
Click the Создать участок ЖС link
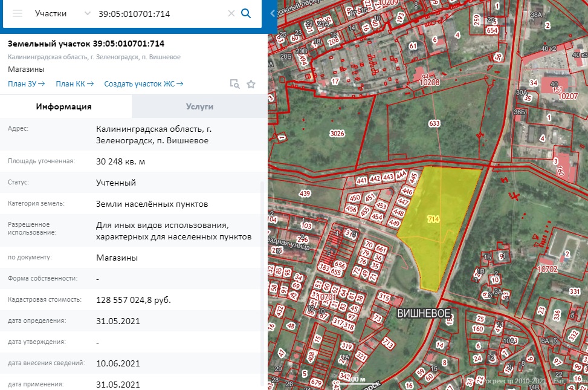[x=143, y=84]
